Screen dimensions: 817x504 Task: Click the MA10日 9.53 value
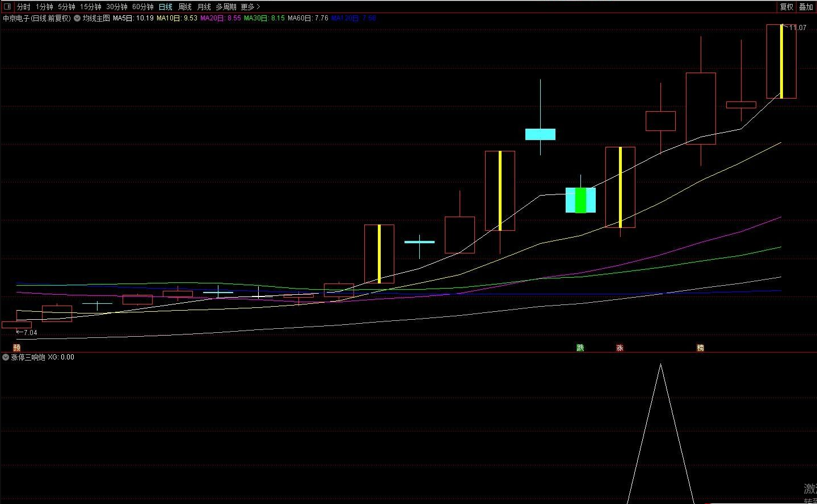[x=177, y=18]
